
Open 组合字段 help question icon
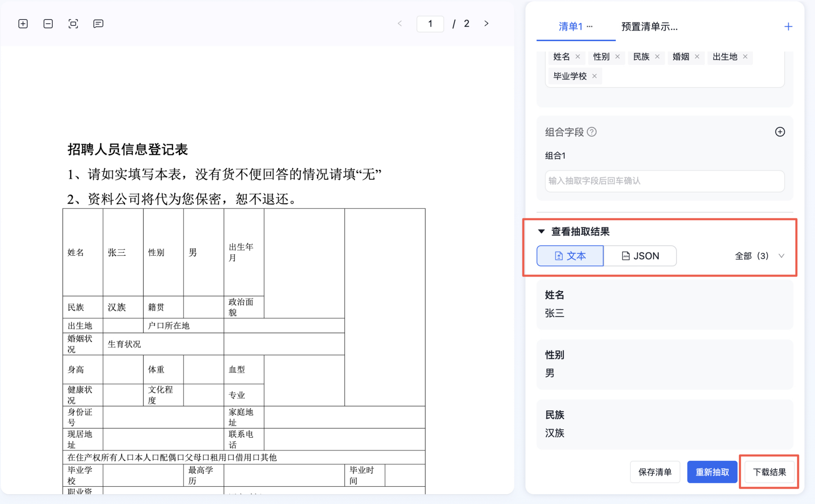(x=592, y=132)
